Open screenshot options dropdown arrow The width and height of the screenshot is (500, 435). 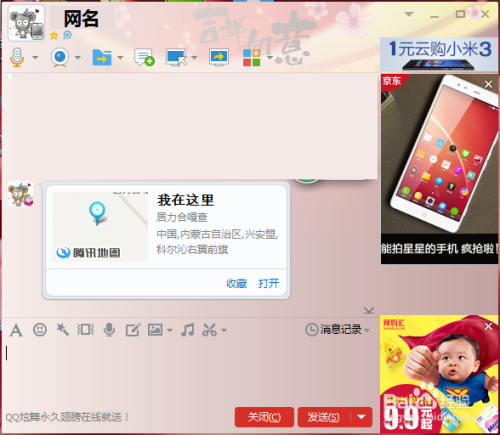224,330
